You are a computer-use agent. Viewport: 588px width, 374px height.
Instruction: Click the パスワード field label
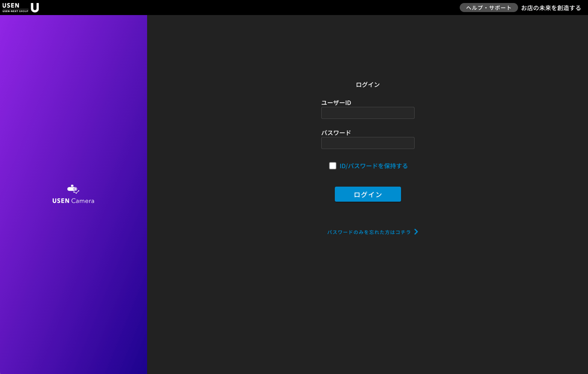tap(336, 133)
